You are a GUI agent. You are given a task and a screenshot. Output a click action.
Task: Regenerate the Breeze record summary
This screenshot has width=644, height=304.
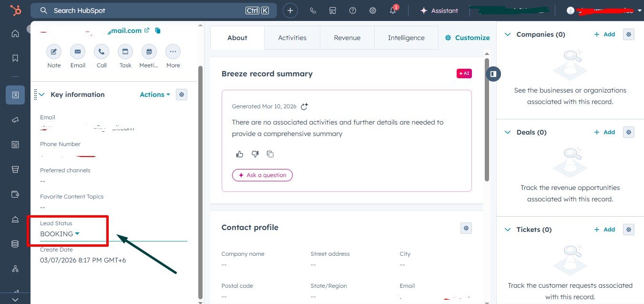(x=304, y=106)
